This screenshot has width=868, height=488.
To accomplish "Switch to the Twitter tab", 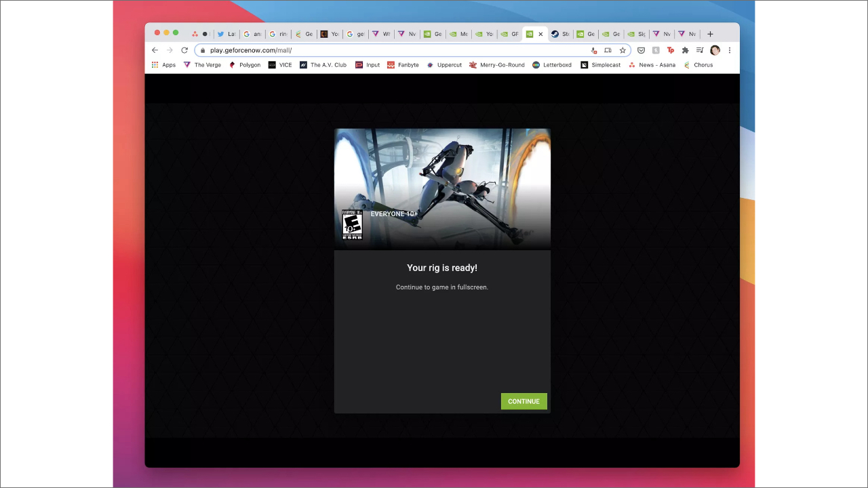I will (226, 34).
